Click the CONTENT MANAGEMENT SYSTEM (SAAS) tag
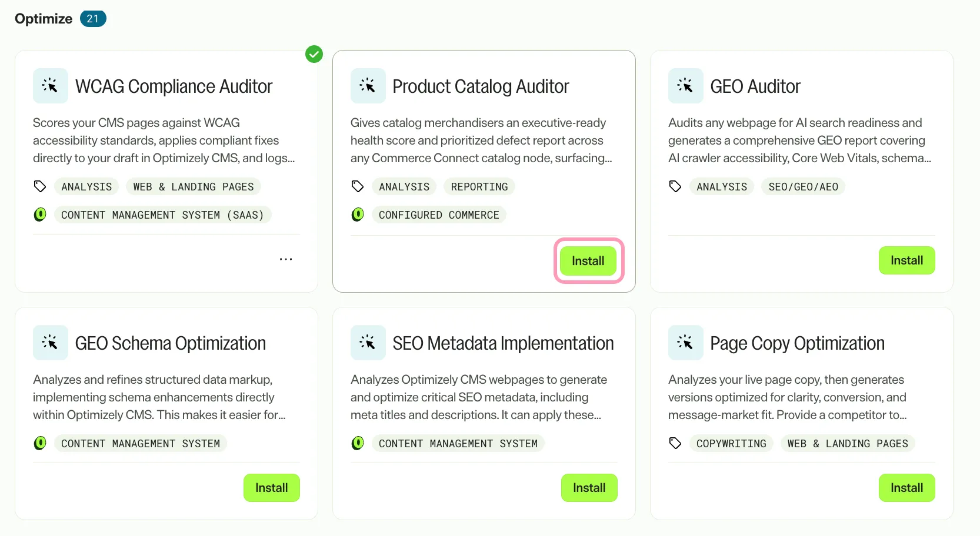This screenshot has width=980, height=536. point(163,215)
